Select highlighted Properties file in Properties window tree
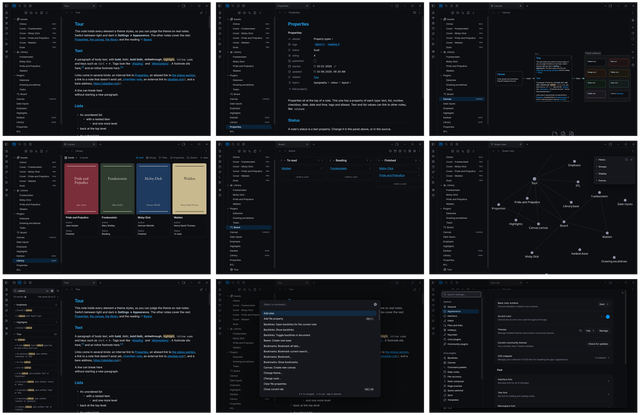Screen dimensions: 640x415 coord(249,127)
